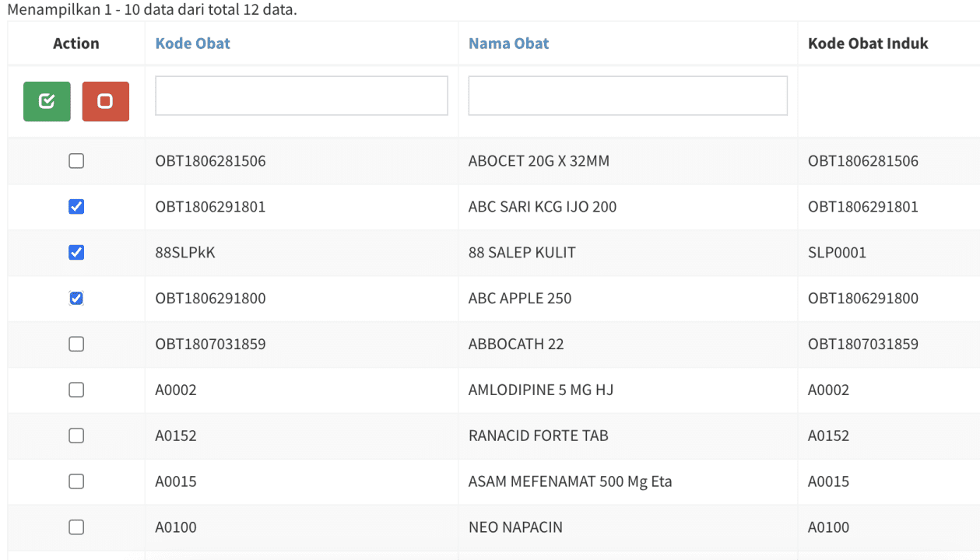Enable the RANACID FORTE TAB checkbox

(x=76, y=436)
